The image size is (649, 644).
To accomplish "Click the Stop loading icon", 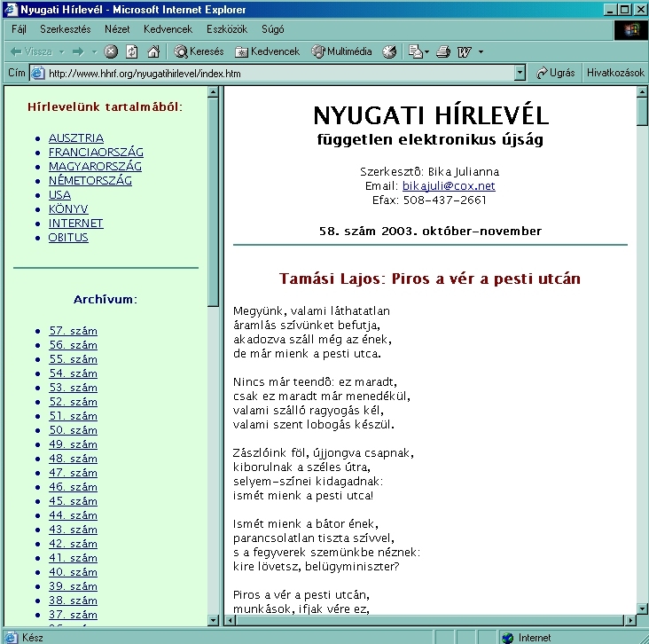I will [x=111, y=51].
